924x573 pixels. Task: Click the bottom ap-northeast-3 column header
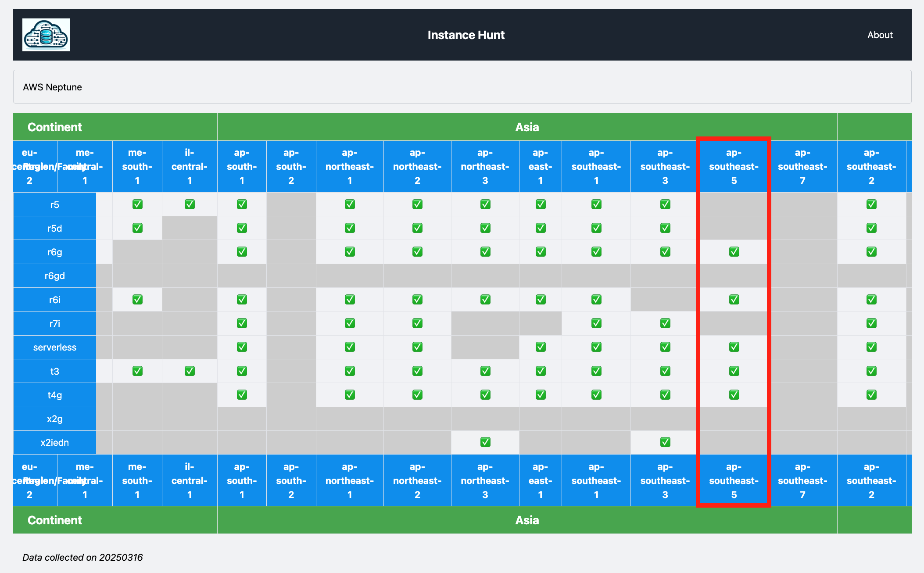coord(485,480)
